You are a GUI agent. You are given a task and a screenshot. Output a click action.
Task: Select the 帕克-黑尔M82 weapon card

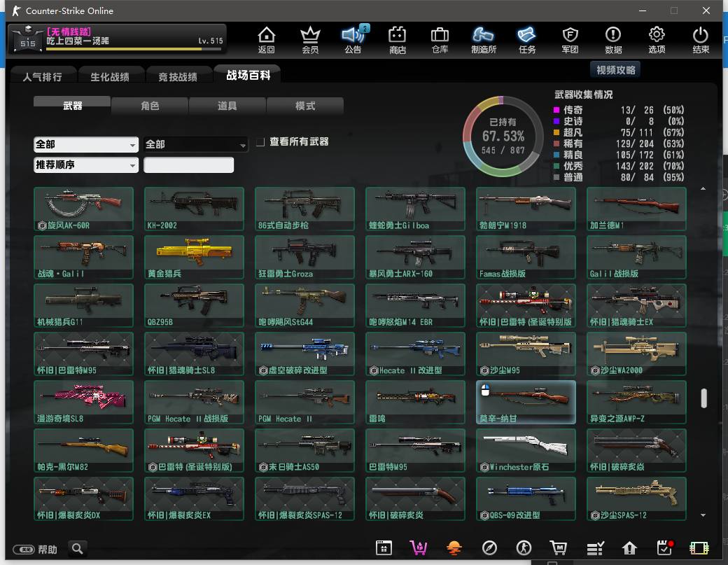click(83, 450)
